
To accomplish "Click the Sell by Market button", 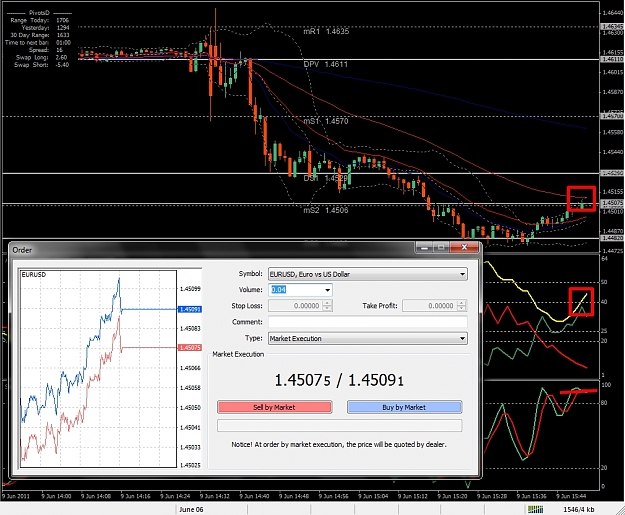I will (x=275, y=407).
